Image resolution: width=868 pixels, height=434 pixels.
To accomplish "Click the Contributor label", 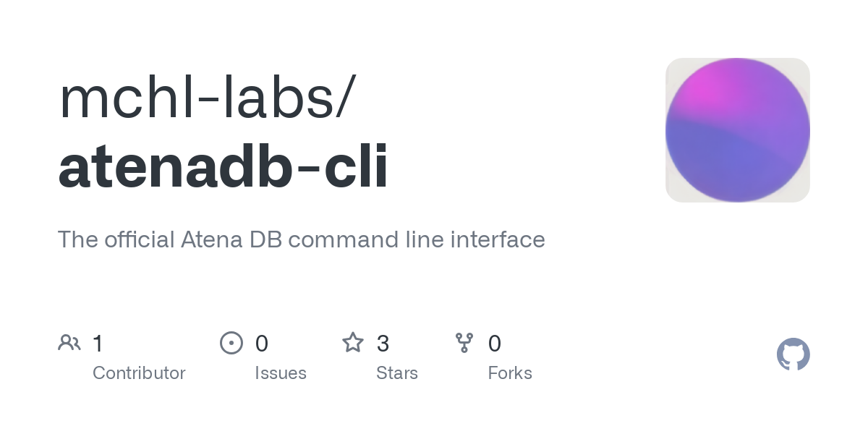I will point(139,373).
